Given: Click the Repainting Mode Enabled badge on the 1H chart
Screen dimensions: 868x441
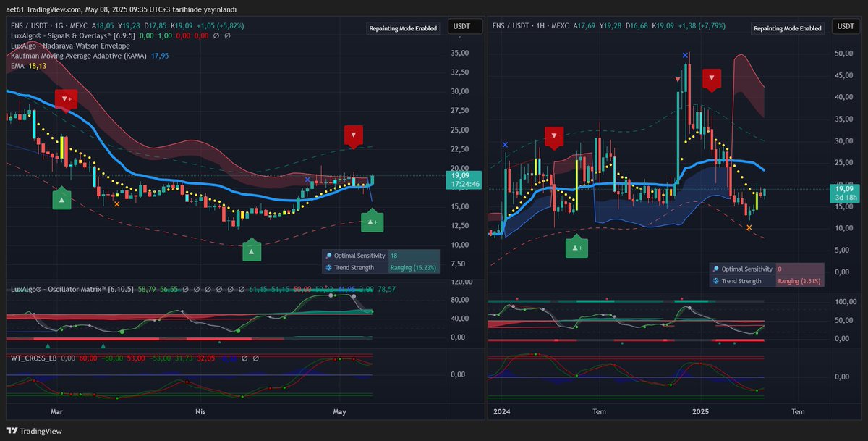Looking at the screenshot, I should (788, 28).
